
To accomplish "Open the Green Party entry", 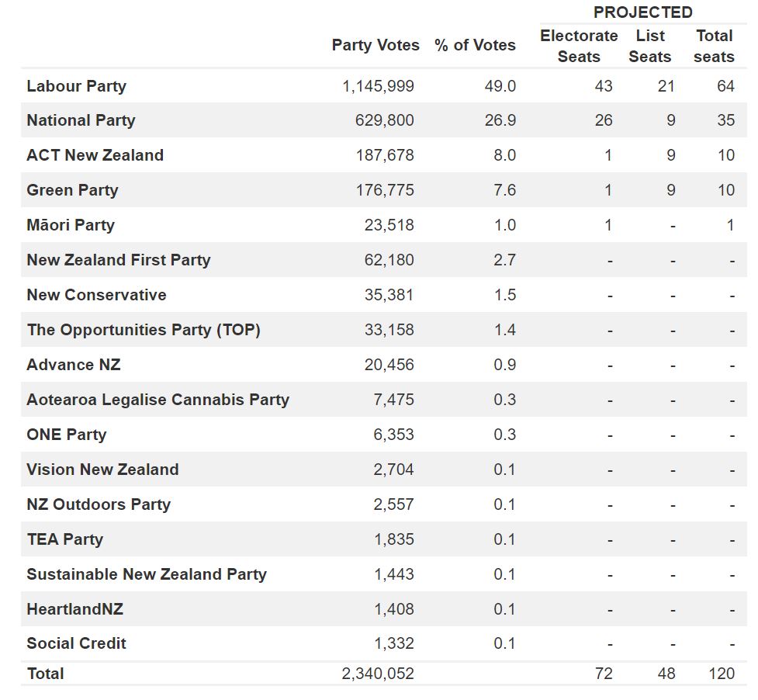I will (x=72, y=190).
